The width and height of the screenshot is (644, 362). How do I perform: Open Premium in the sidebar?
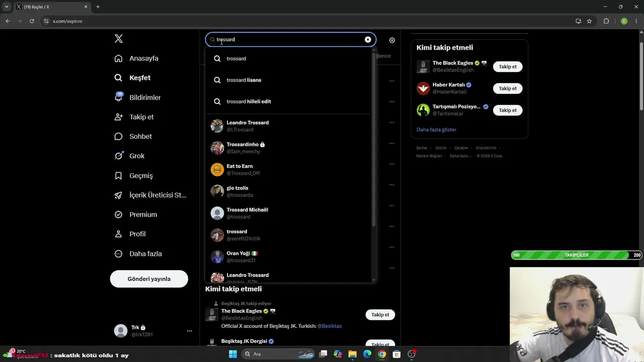[x=136, y=215]
